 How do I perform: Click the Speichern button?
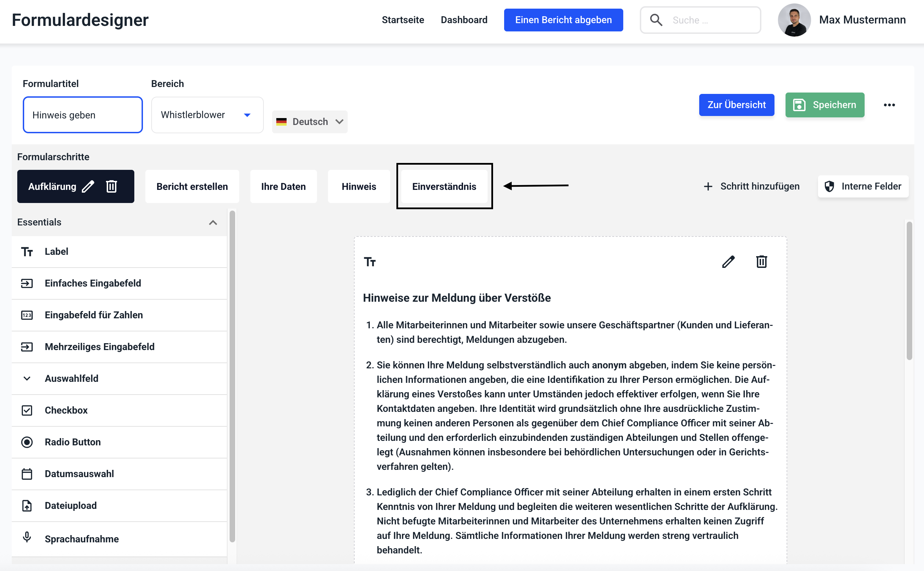coord(825,105)
